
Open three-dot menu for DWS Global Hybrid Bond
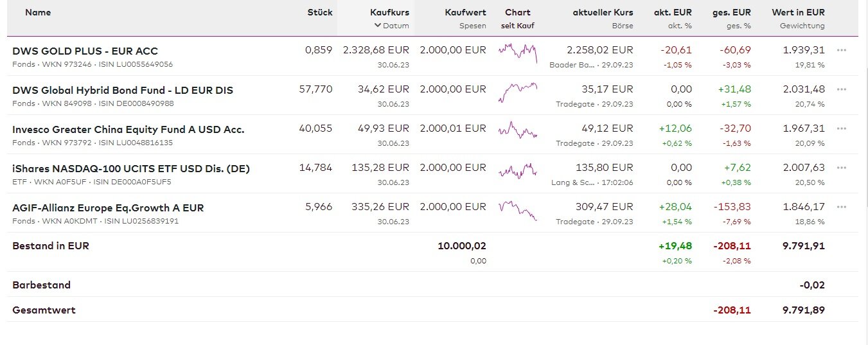[x=842, y=89]
